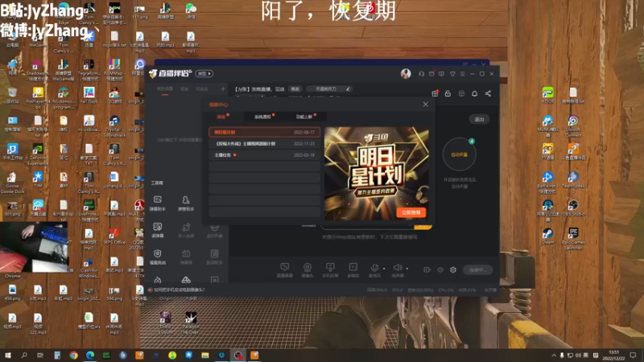Click the bell notification icon

[x=474, y=93]
